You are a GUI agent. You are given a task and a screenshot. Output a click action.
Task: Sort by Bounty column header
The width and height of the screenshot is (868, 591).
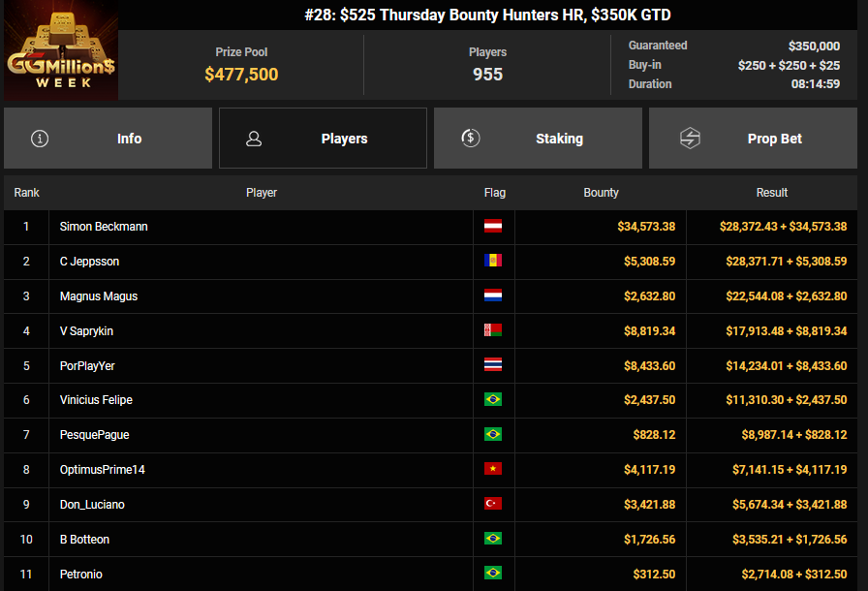601,193
